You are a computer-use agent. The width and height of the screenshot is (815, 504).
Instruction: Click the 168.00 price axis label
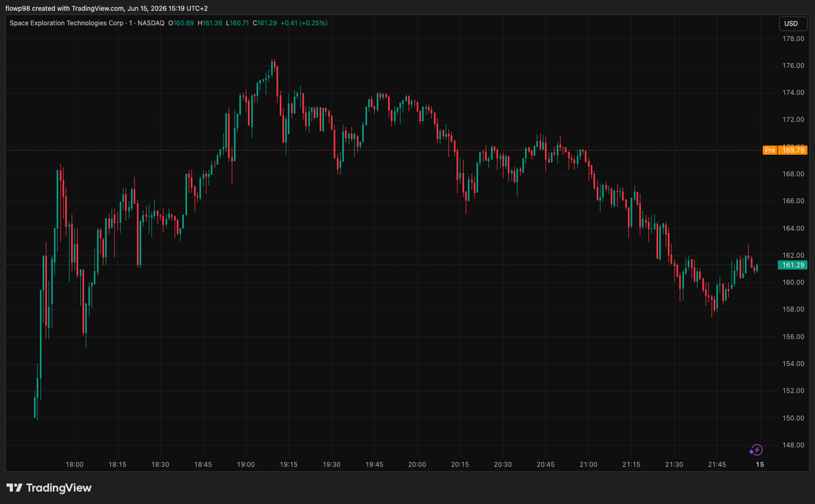(x=793, y=174)
